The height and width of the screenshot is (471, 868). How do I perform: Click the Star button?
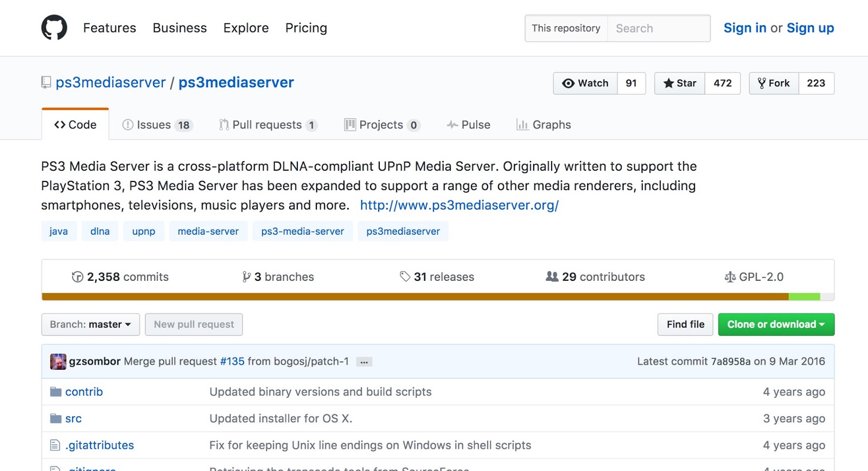coord(680,83)
